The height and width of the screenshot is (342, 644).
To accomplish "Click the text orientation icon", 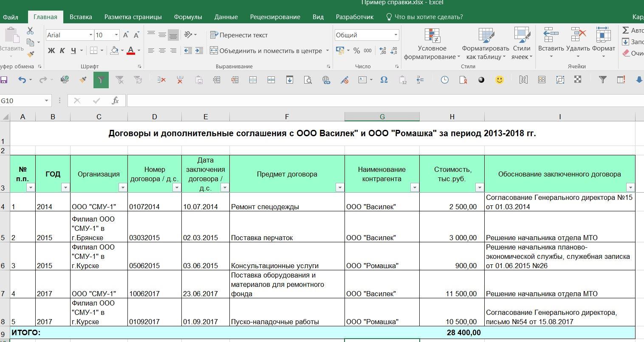I will [187, 35].
